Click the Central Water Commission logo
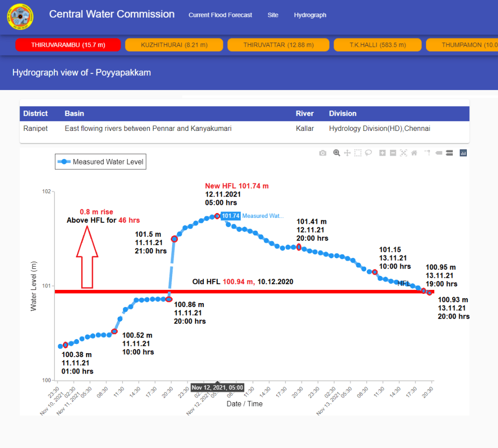 pyautogui.click(x=20, y=17)
